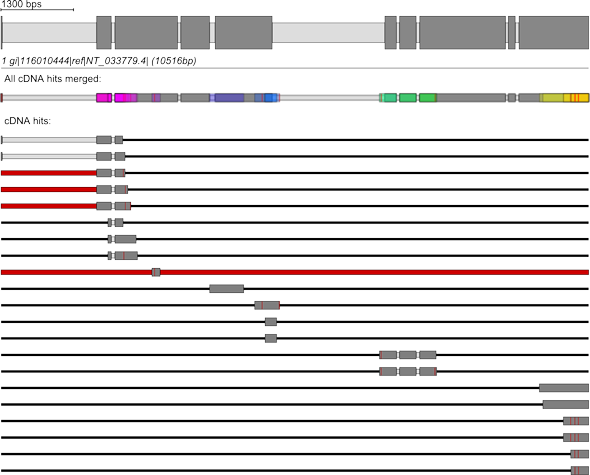The image size is (590, 475).
Task: Click the 1300 bps scale bar
Action: click(x=37, y=9)
